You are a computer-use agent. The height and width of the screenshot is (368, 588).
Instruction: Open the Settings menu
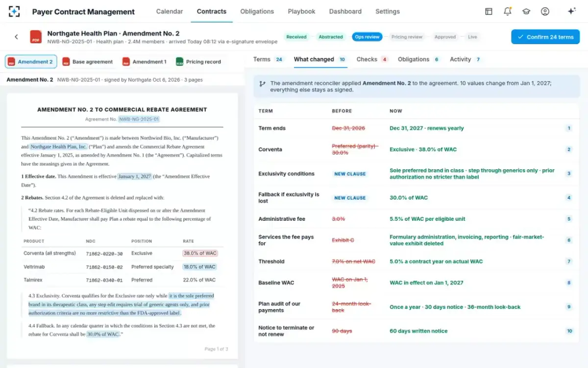[388, 11]
